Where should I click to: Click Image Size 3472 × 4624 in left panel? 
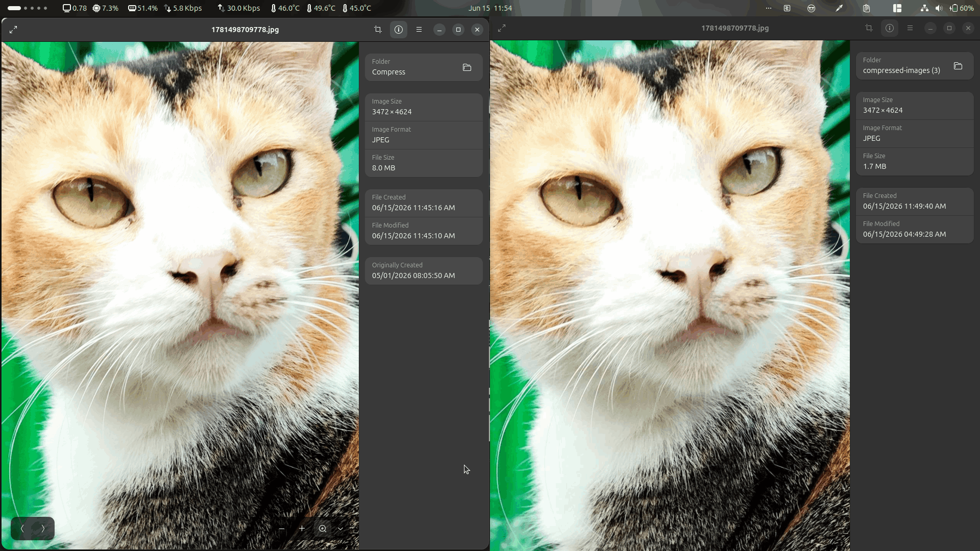pos(424,107)
